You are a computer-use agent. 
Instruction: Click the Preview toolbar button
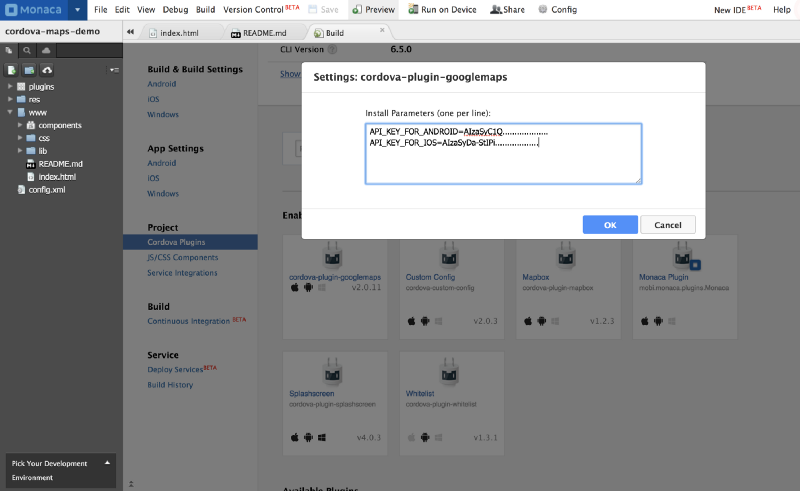(x=373, y=10)
